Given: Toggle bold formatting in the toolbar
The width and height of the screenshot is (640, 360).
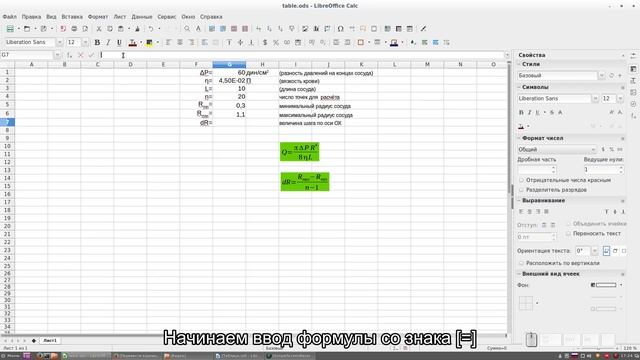Looking at the screenshot, I should click(x=97, y=42).
